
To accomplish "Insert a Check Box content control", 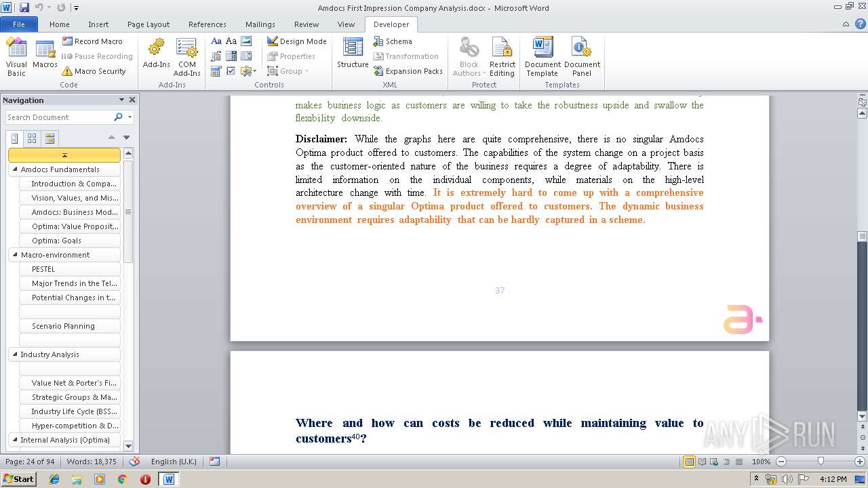I will [x=231, y=71].
